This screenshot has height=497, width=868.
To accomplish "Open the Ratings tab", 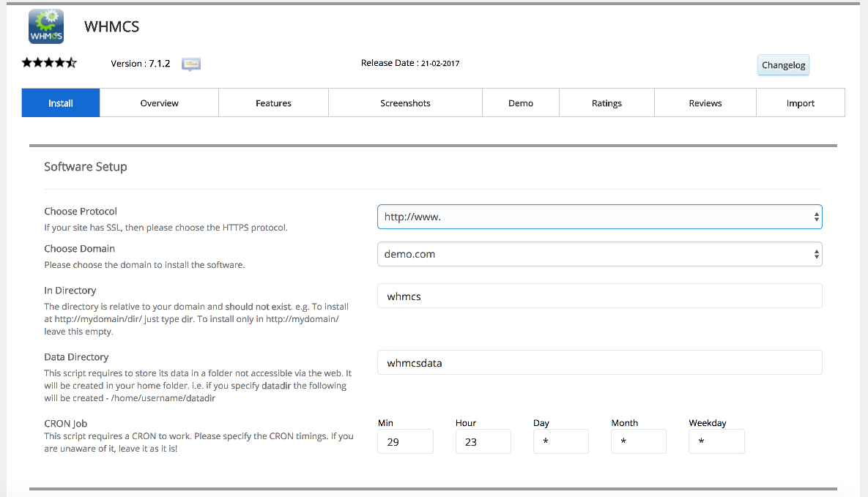I will [607, 103].
